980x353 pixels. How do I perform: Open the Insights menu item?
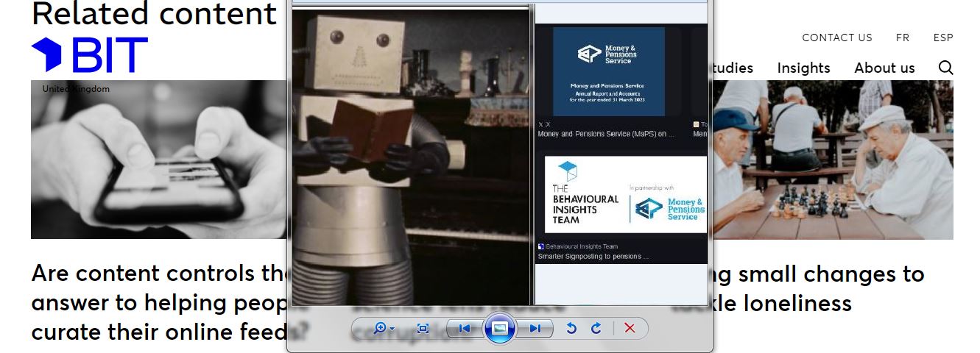point(803,68)
